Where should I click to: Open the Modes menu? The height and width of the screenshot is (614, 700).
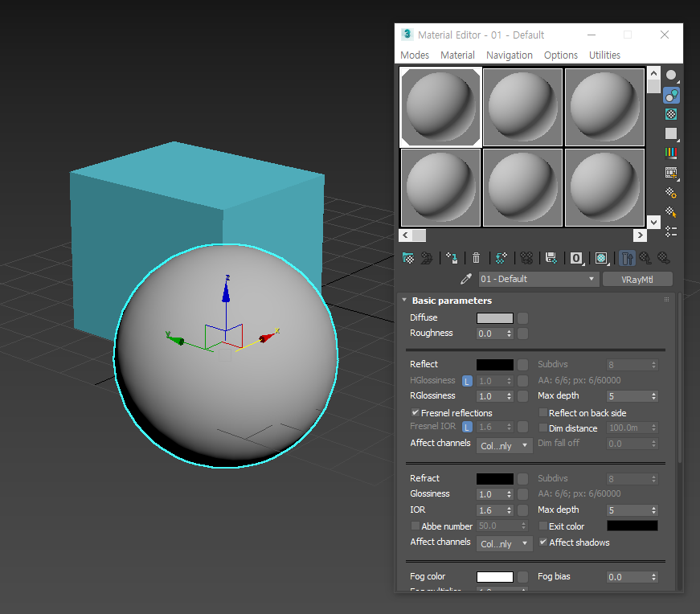tap(415, 55)
